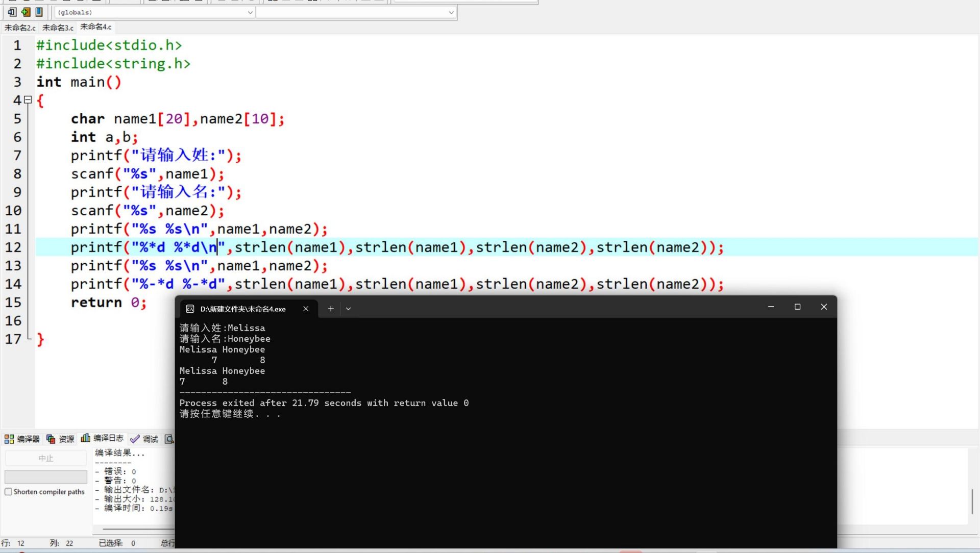Add a new terminal tab with plus
This screenshot has height=553, width=980.
click(331, 309)
